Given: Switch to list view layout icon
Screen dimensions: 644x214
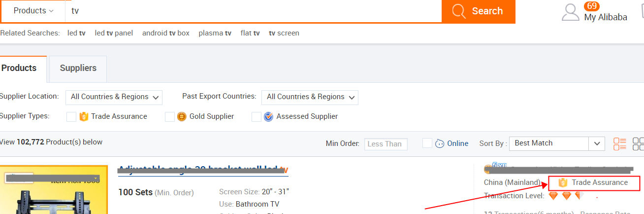Looking at the screenshot, I should click(x=620, y=144).
